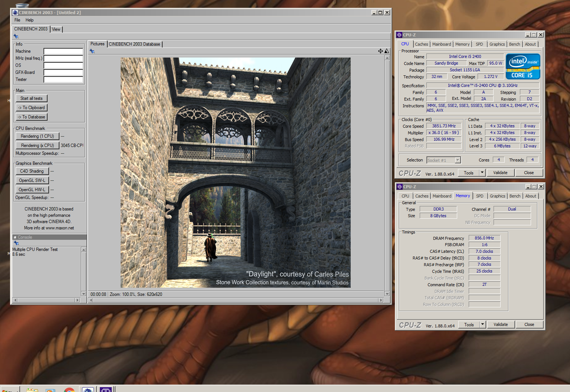Click the small square icon beside the Console title
Image resolution: width=570 pixels, height=392 pixels.
15,237
